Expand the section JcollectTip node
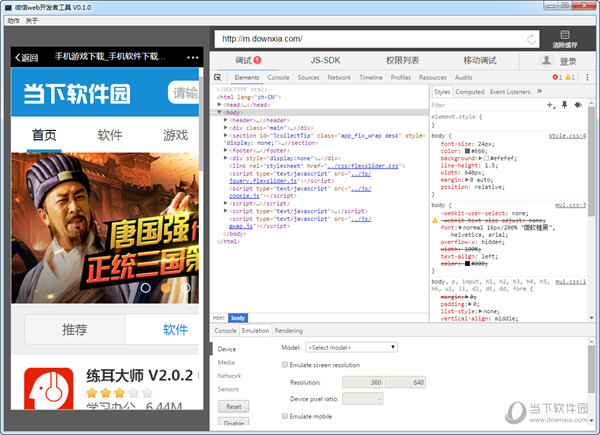Viewport: 600px width, 435px height. coord(226,135)
